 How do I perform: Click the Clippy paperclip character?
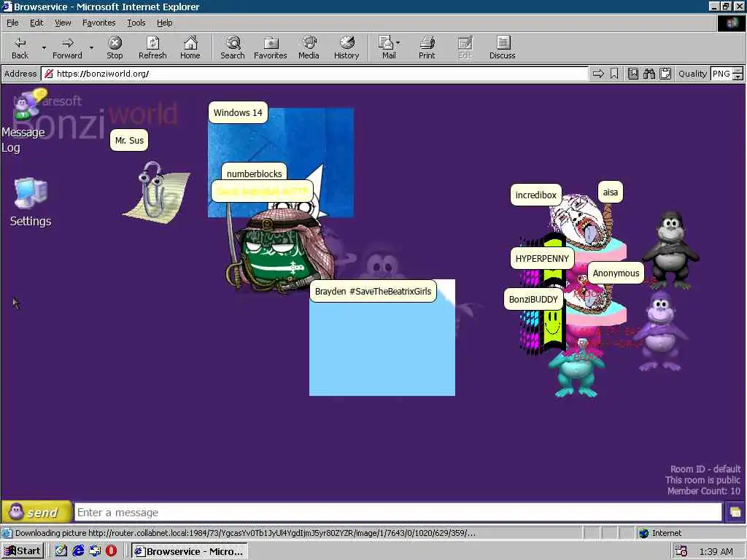[155, 192]
